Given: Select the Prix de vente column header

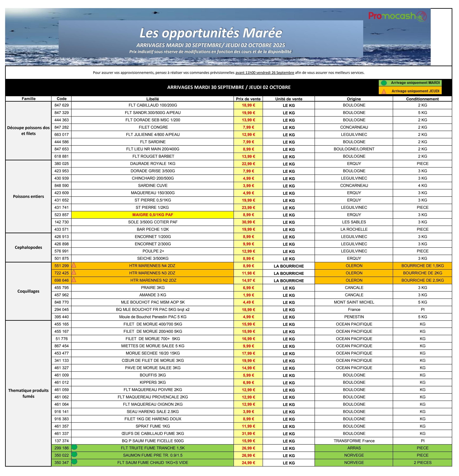Looking at the screenshot, I should click(248, 99).
